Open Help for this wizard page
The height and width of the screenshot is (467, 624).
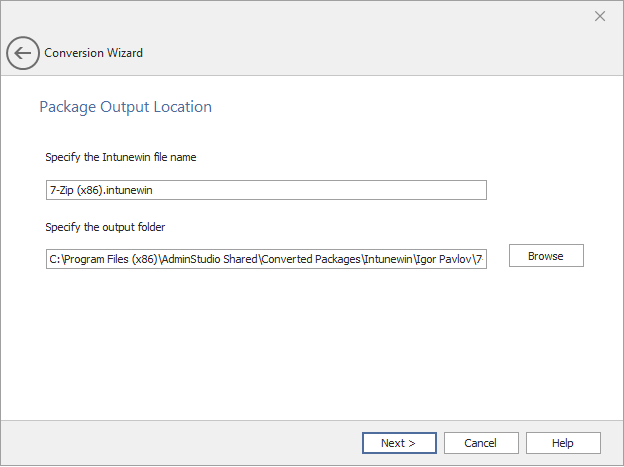coord(563,443)
